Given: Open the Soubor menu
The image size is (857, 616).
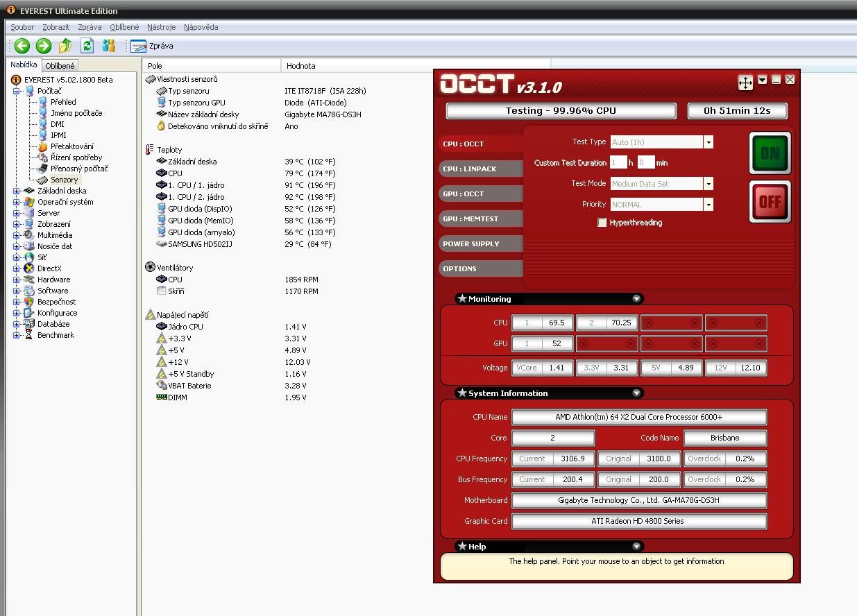Looking at the screenshot, I should pos(22,27).
